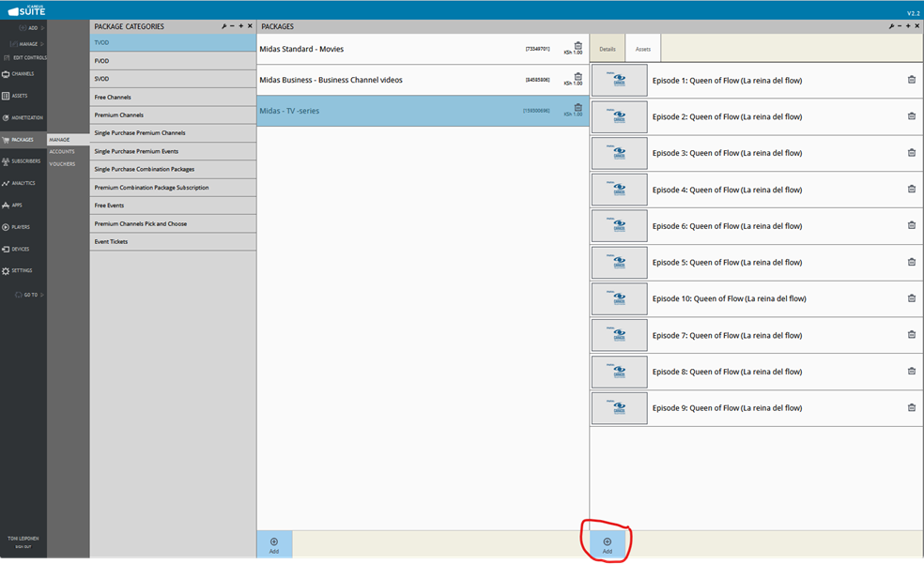This screenshot has height=564, width=924.
Task: Delete the Midas Business package via trash icon
Action: [578, 77]
